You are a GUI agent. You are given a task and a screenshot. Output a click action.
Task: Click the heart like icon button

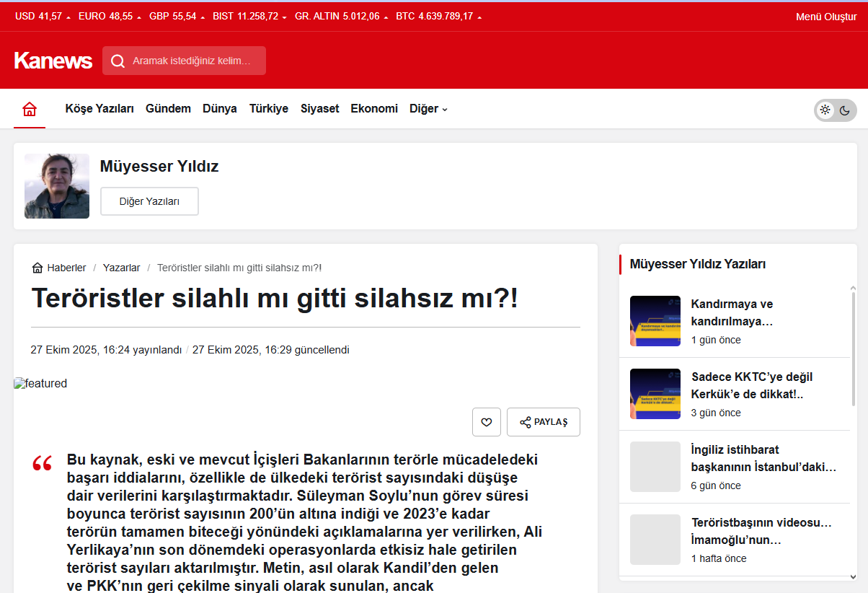point(487,422)
